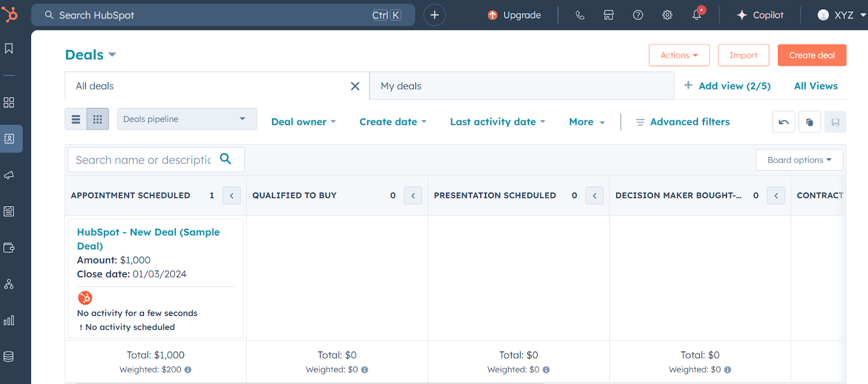
Task: Open the Bookmarks sidebar icon
Action: point(9,48)
